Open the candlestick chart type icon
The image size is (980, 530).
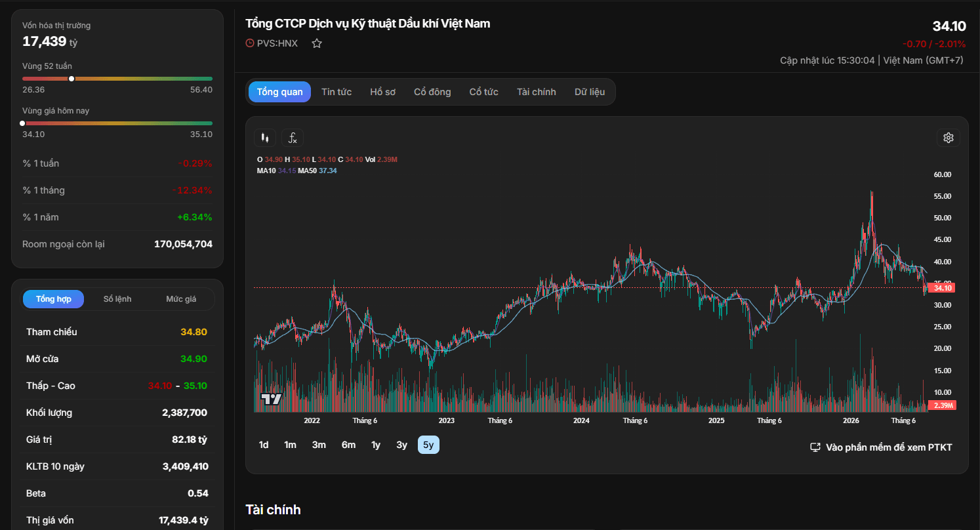coord(265,138)
